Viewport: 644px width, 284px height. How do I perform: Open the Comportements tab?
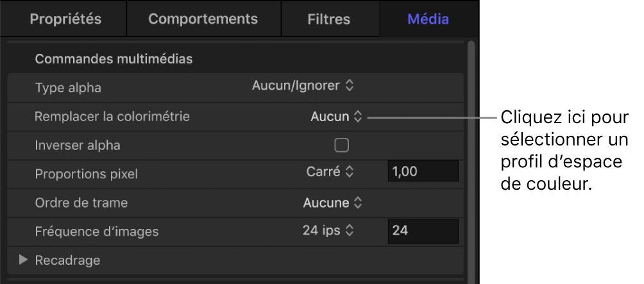point(203,19)
